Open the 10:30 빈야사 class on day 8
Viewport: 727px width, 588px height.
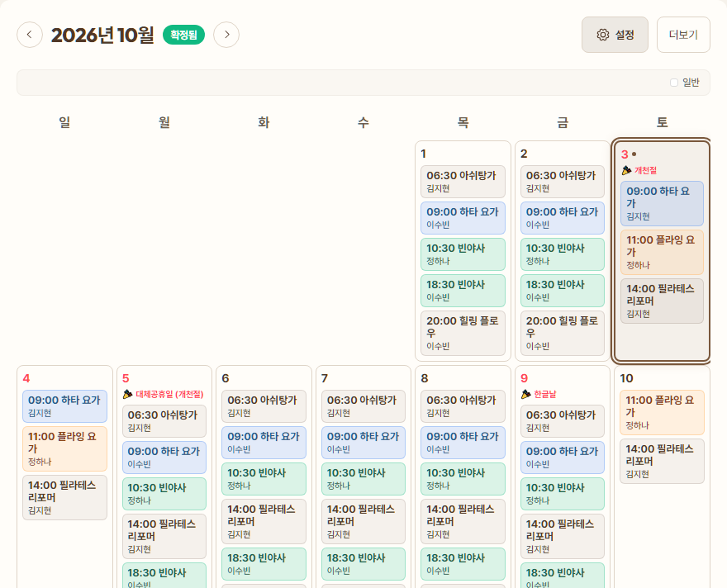[463, 479]
